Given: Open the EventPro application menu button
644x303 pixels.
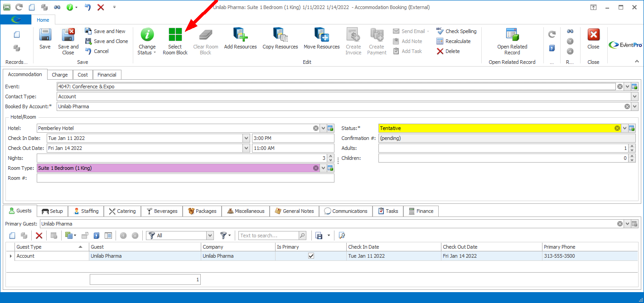Looking at the screenshot, I should tap(16, 19).
